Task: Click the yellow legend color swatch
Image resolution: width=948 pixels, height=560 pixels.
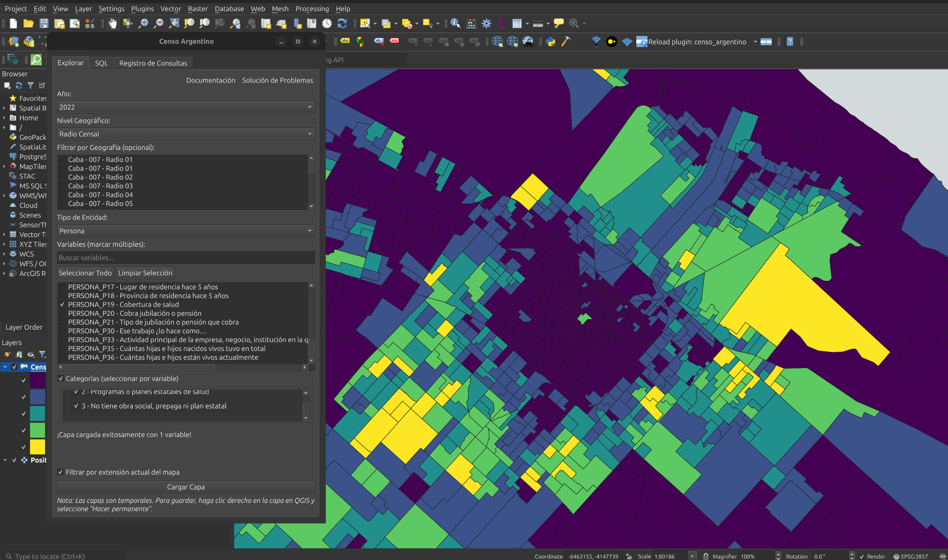Action: tap(38, 447)
